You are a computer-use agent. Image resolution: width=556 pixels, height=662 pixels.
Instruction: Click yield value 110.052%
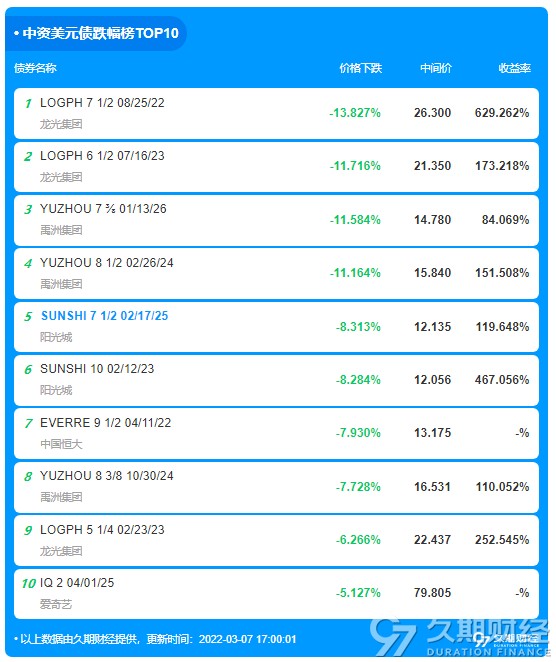tap(502, 487)
